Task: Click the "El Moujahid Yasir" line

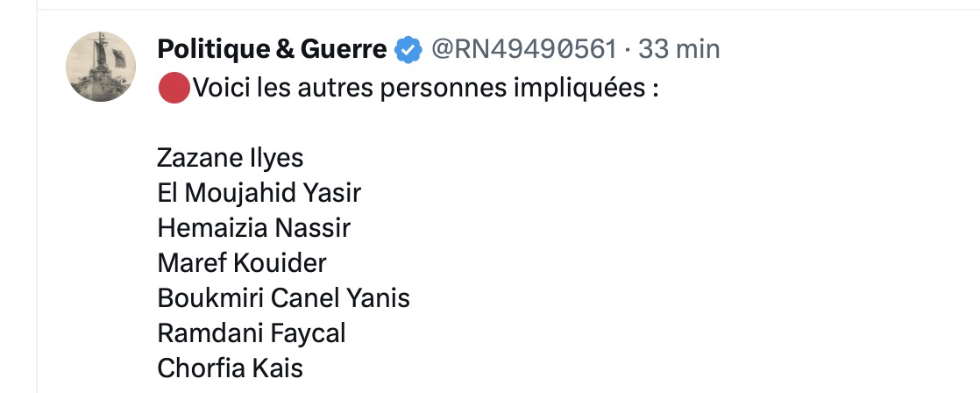Action: pyautogui.click(x=259, y=193)
